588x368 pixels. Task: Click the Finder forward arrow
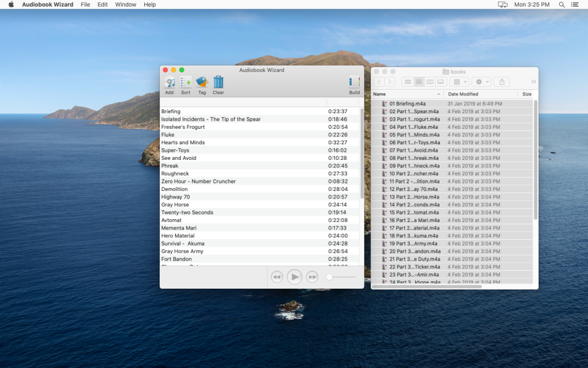click(390, 82)
